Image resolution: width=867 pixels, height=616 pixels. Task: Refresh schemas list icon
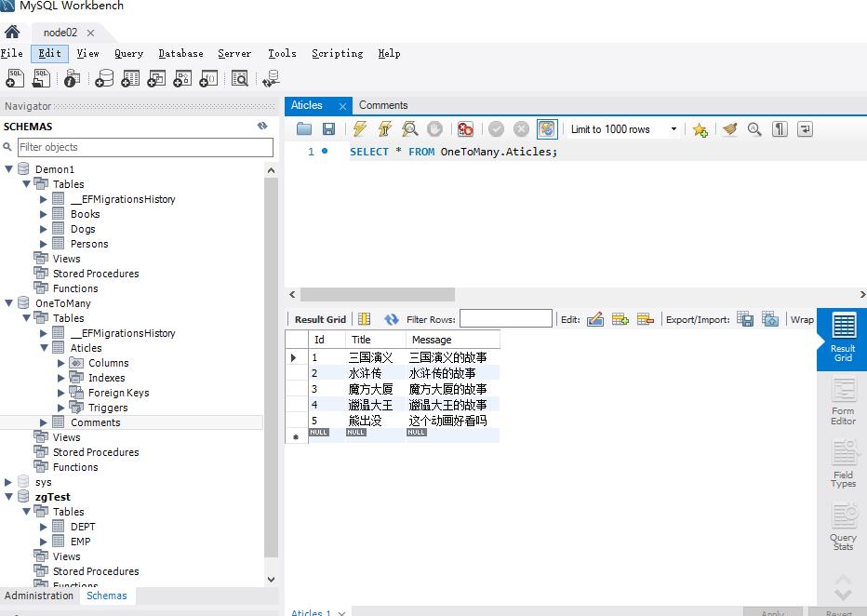click(262, 126)
